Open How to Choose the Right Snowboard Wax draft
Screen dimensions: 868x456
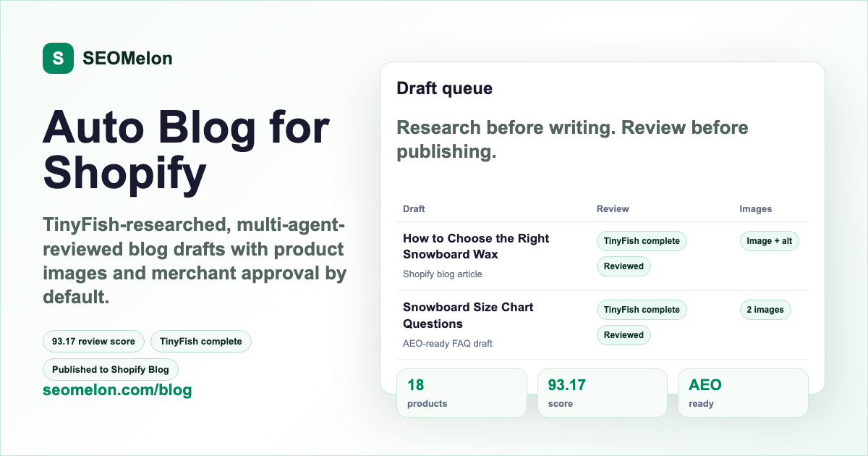coord(476,246)
